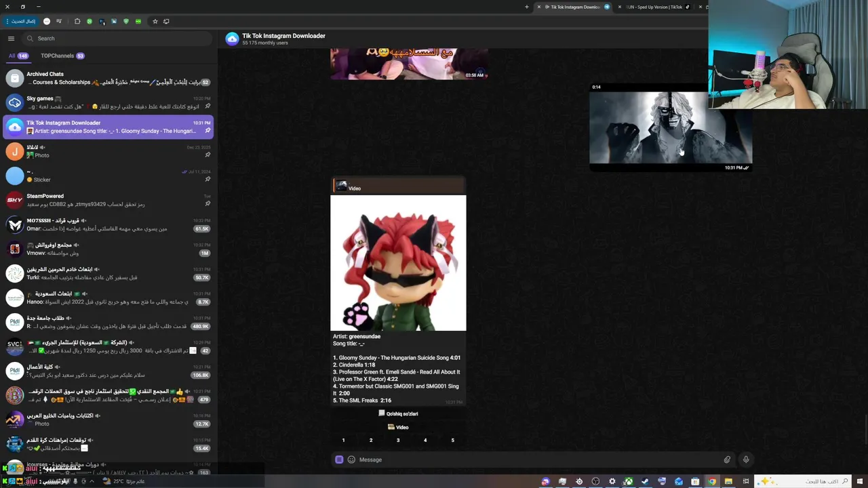Click the voice message microphone button
The height and width of the screenshot is (488, 868).
[x=746, y=460]
